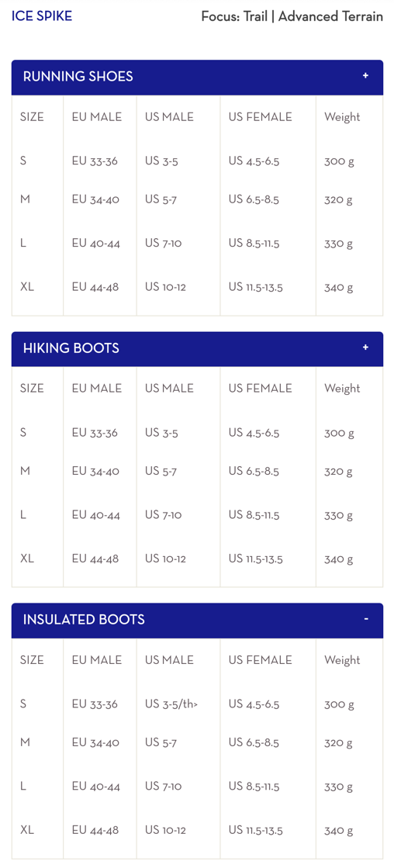Click the Focus: Trail | Advanced Terrain label

(292, 16)
